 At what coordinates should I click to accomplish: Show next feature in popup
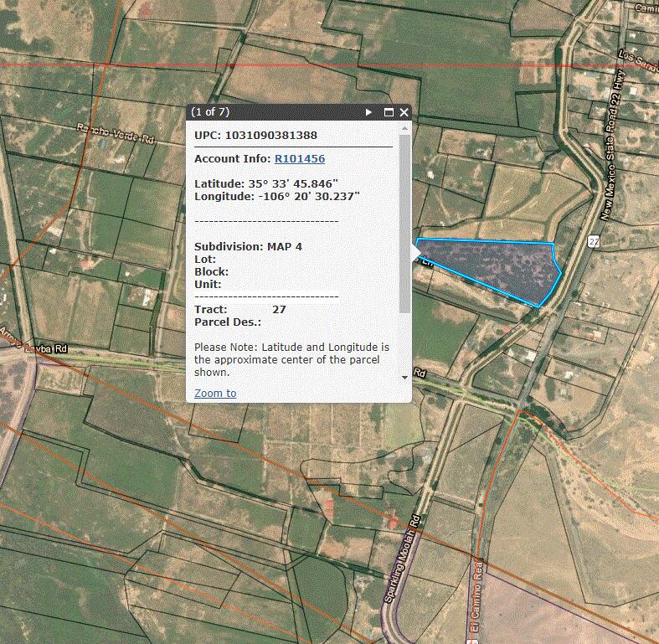[x=368, y=112]
